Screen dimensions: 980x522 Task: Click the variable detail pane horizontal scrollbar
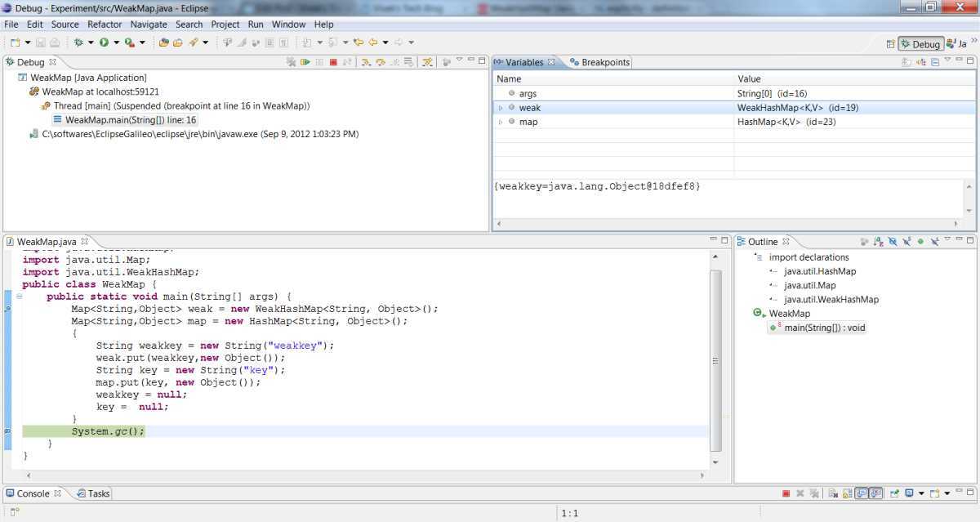coord(727,223)
